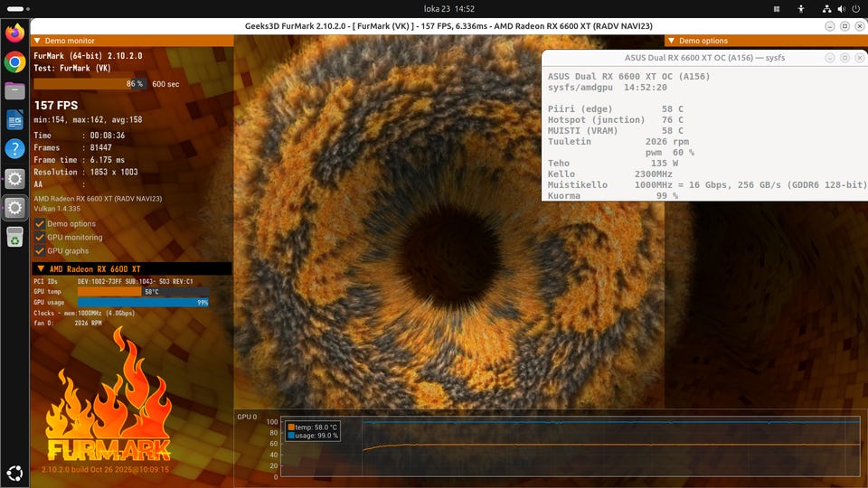Click the tiling grid indicator in top bar
The height and width of the screenshot is (488, 868).
point(777,9)
